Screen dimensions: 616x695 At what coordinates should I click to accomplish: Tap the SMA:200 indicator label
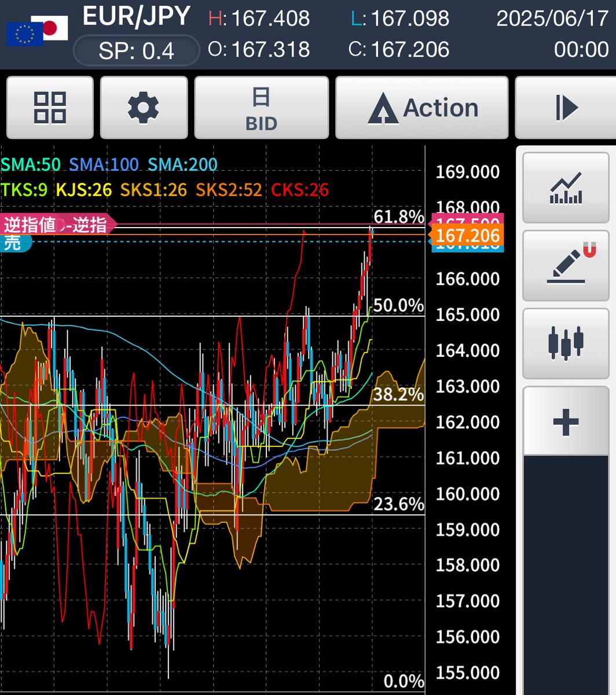[182, 164]
